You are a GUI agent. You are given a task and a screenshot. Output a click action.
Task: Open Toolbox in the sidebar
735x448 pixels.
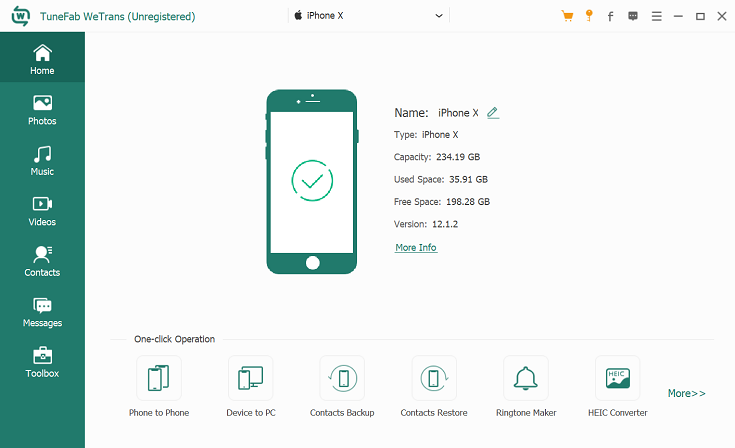[42, 363]
